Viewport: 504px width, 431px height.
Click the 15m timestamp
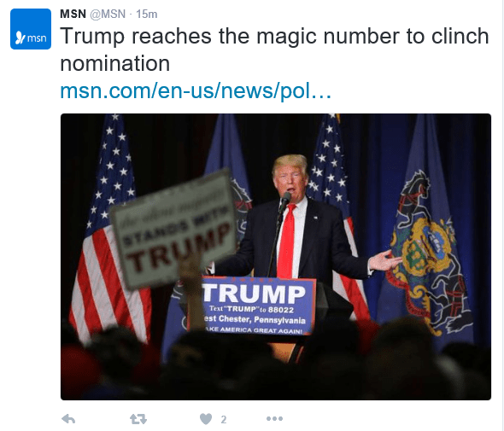[147, 14]
